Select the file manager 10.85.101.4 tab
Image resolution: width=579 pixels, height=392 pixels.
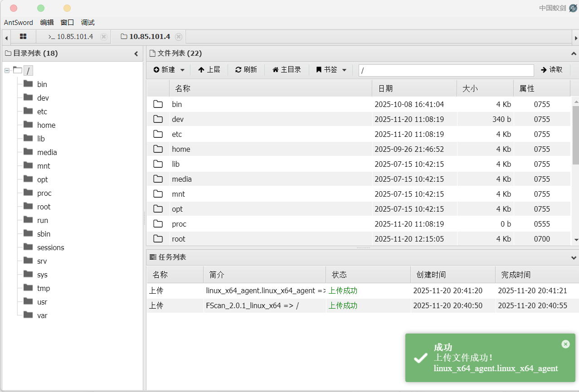[145, 37]
